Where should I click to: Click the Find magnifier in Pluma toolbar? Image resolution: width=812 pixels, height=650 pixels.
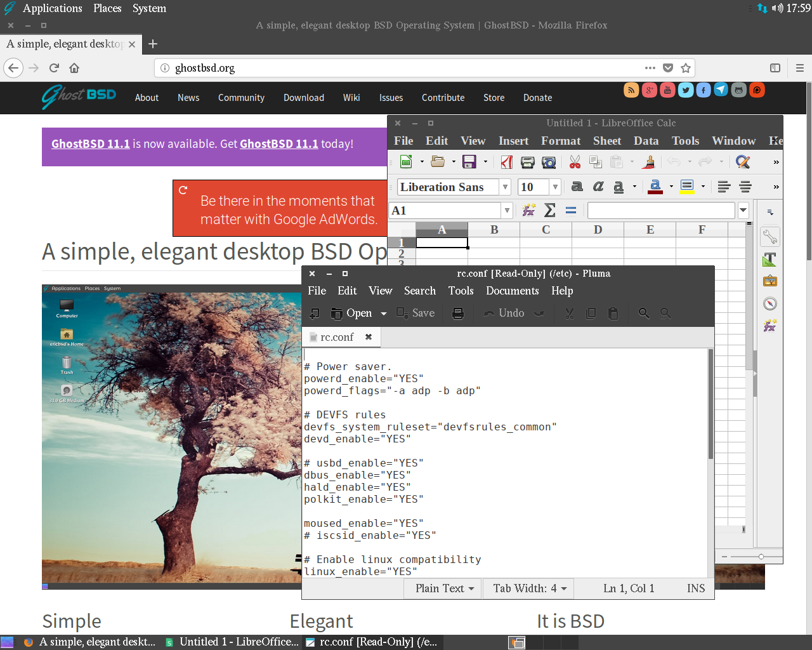(x=644, y=313)
